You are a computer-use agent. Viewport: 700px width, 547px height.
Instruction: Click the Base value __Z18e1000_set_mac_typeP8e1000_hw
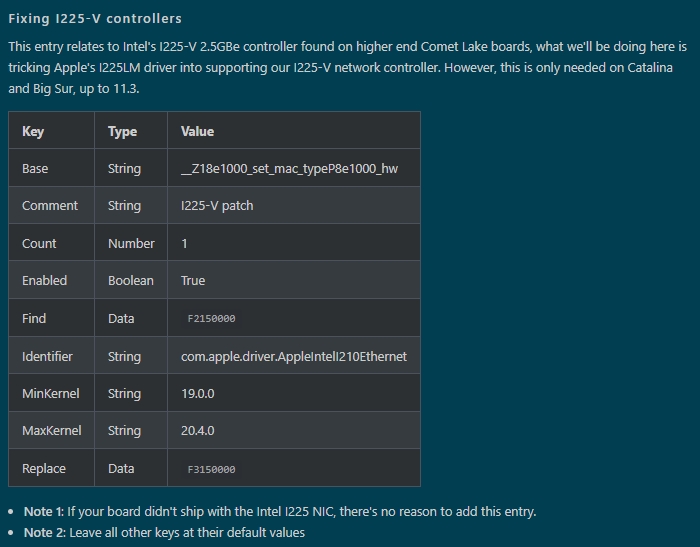[289, 168]
